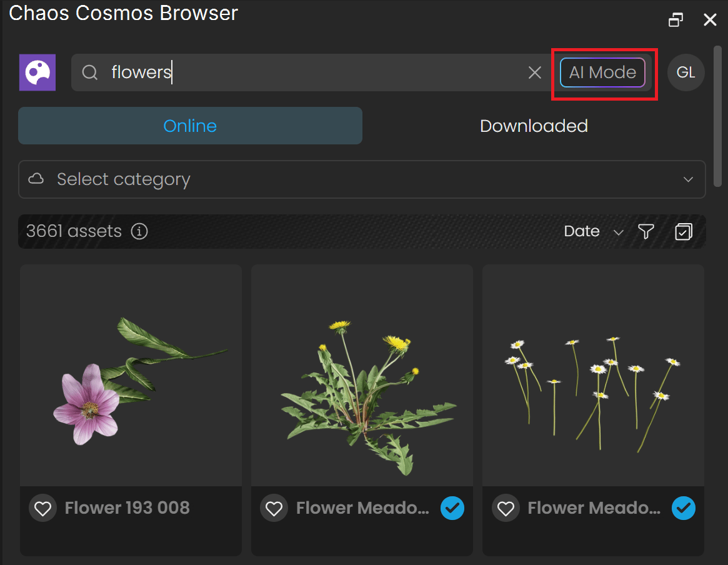Screen dimensions: 728x565
Task: Open the GL user account avatar
Action: click(x=686, y=72)
